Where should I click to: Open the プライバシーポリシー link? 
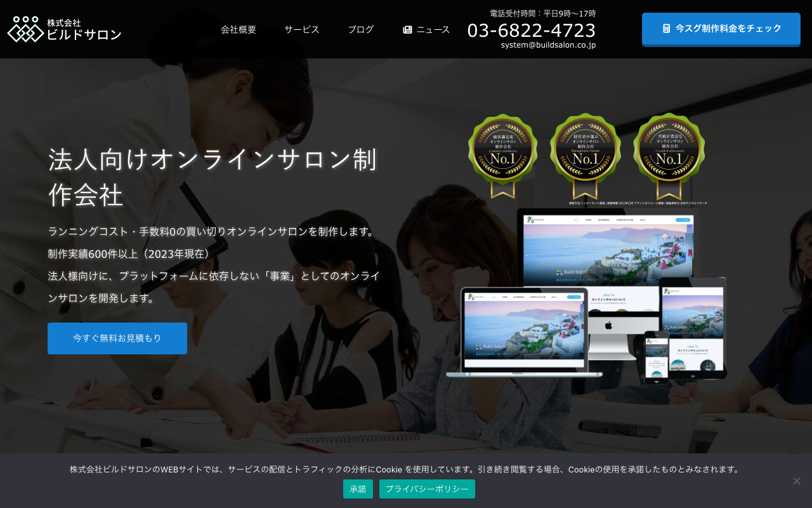(x=427, y=489)
